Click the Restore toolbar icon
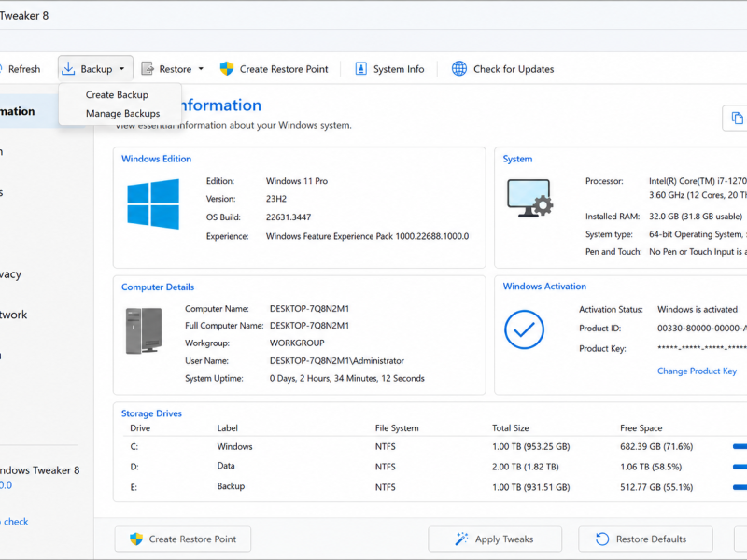The width and height of the screenshot is (747, 560). point(148,68)
